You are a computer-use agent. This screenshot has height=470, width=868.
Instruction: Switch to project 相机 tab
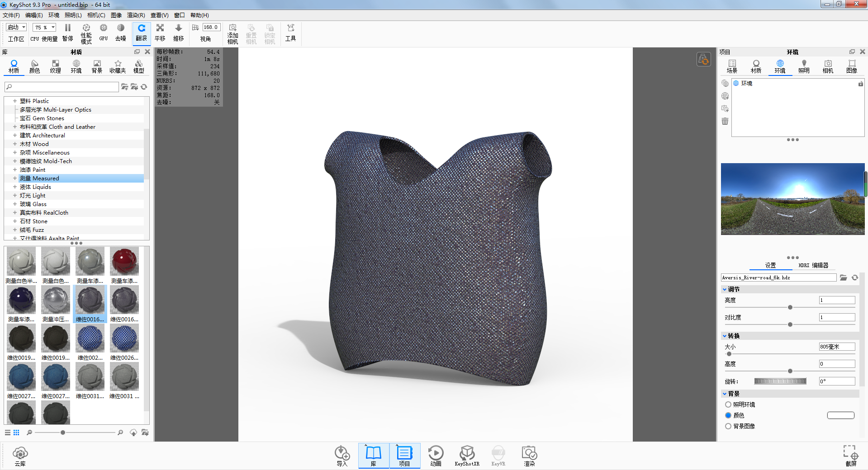(x=828, y=66)
